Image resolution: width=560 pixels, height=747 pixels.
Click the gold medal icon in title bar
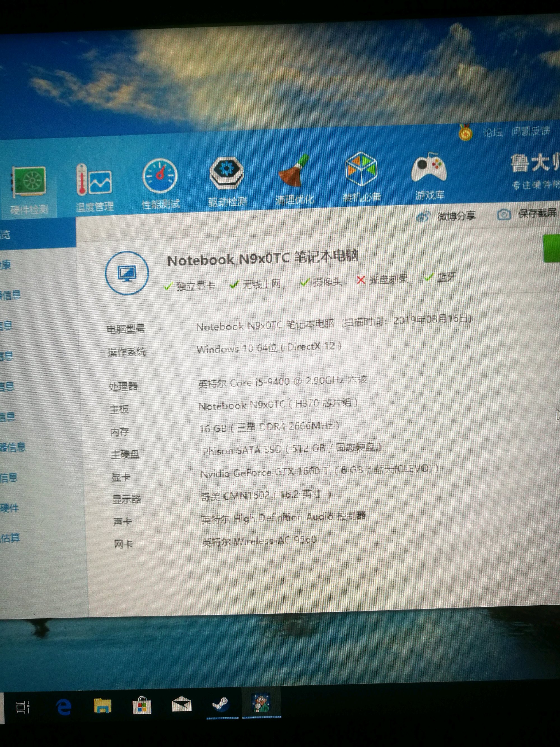[x=465, y=133]
